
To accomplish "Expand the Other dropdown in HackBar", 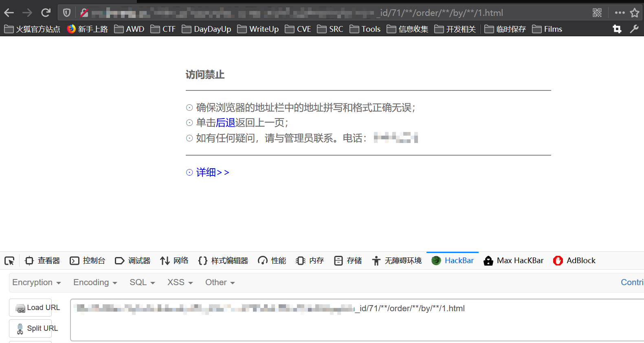I will pyautogui.click(x=220, y=282).
